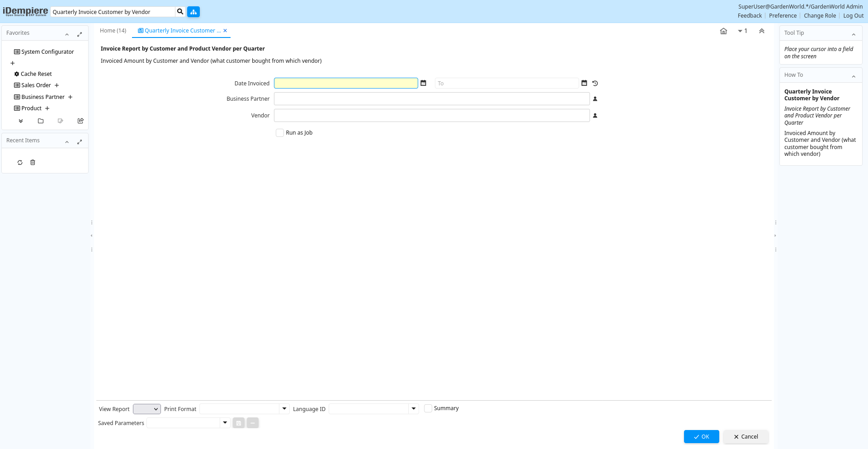Open the Date Invoiced calendar picker
The image size is (868, 449).
(423, 83)
